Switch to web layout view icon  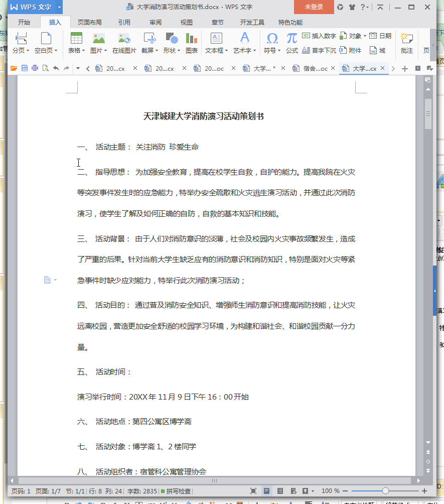click(x=293, y=491)
